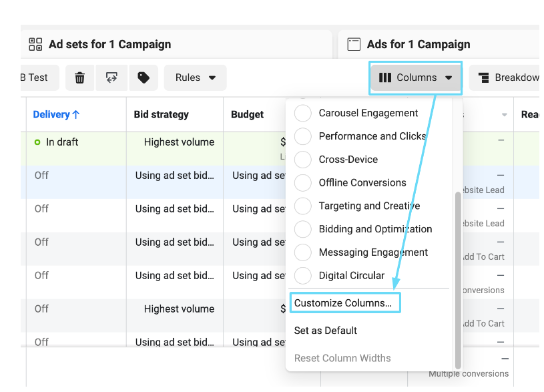Switch to Ad sets for 1 Campaign tab

click(x=176, y=44)
